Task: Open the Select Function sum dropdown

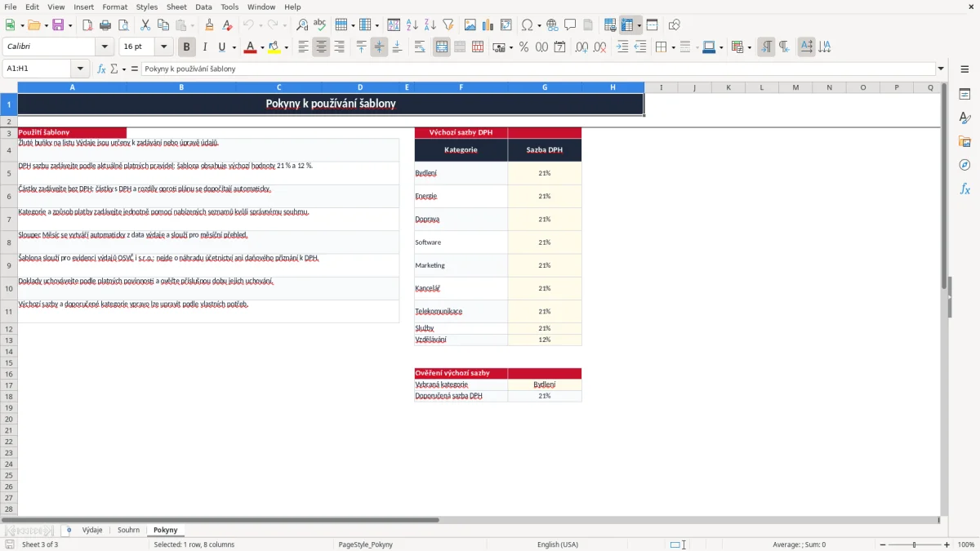Action: pos(124,69)
